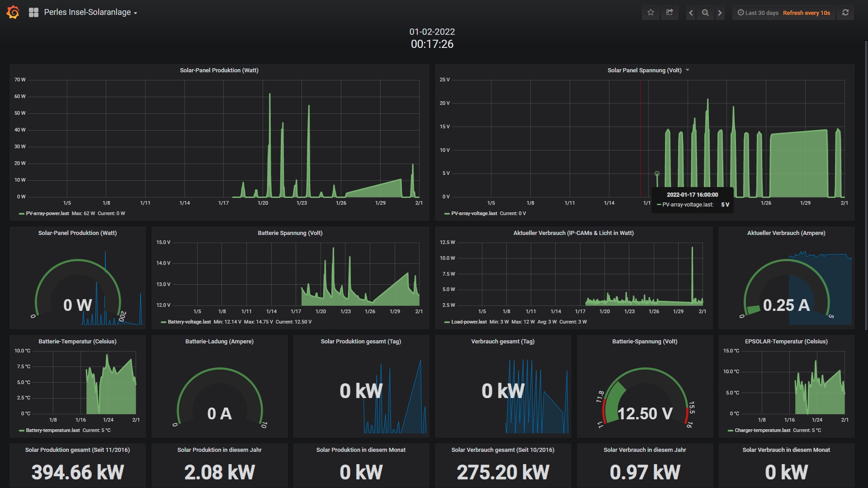Click the dashboards grid icon
This screenshot has height=488, width=868.
pos(33,12)
